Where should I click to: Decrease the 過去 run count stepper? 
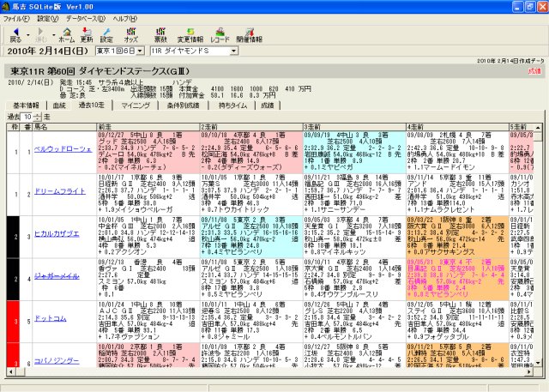click(x=38, y=119)
